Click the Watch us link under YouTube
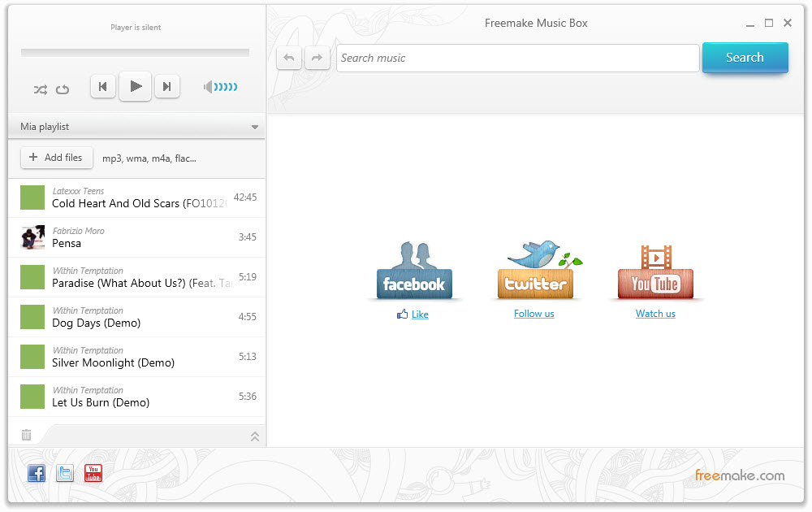The width and height of the screenshot is (812, 512). [655, 314]
